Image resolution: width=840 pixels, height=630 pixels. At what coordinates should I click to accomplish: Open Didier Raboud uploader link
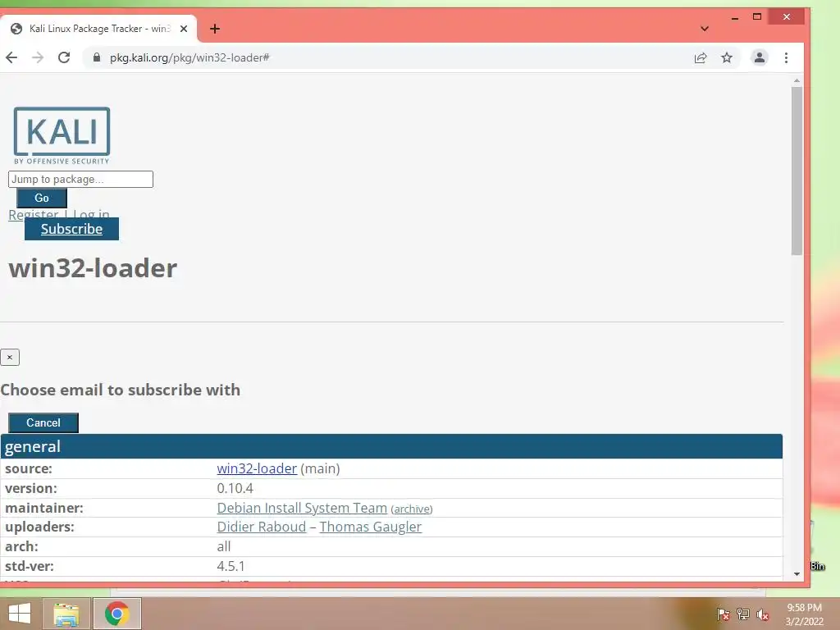pyautogui.click(x=262, y=527)
